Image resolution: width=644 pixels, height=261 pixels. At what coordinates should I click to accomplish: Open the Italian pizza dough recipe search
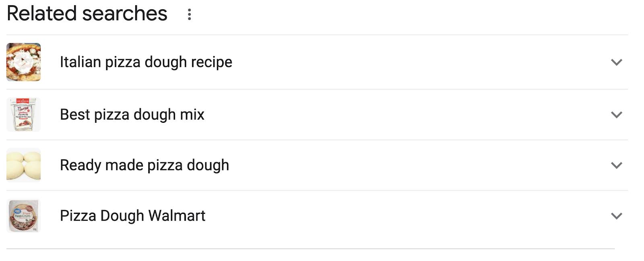(146, 62)
